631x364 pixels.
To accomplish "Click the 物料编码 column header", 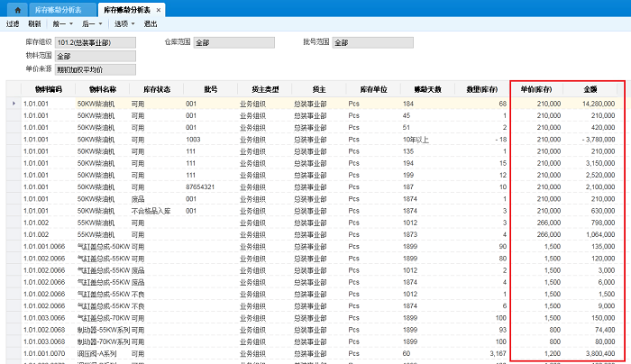I will [x=49, y=89].
